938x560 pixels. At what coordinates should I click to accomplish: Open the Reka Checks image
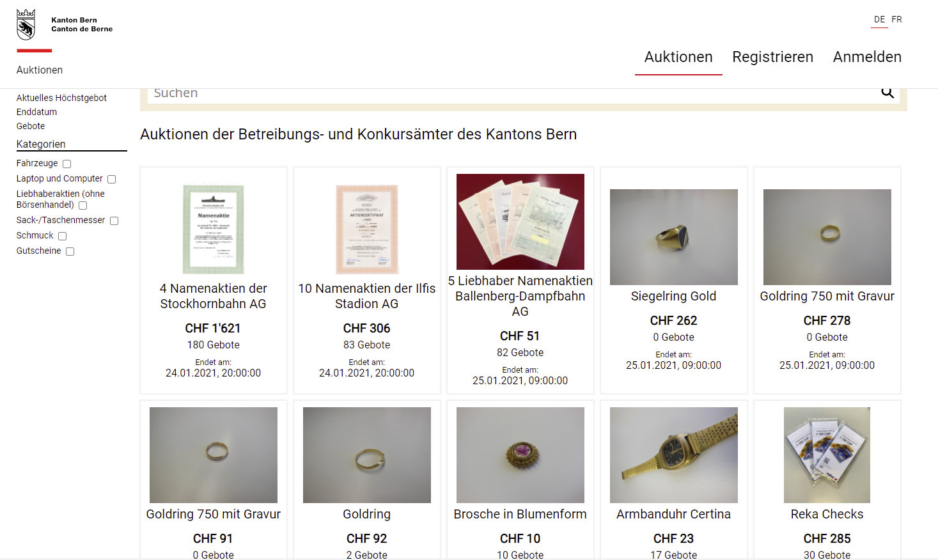tap(827, 455)
